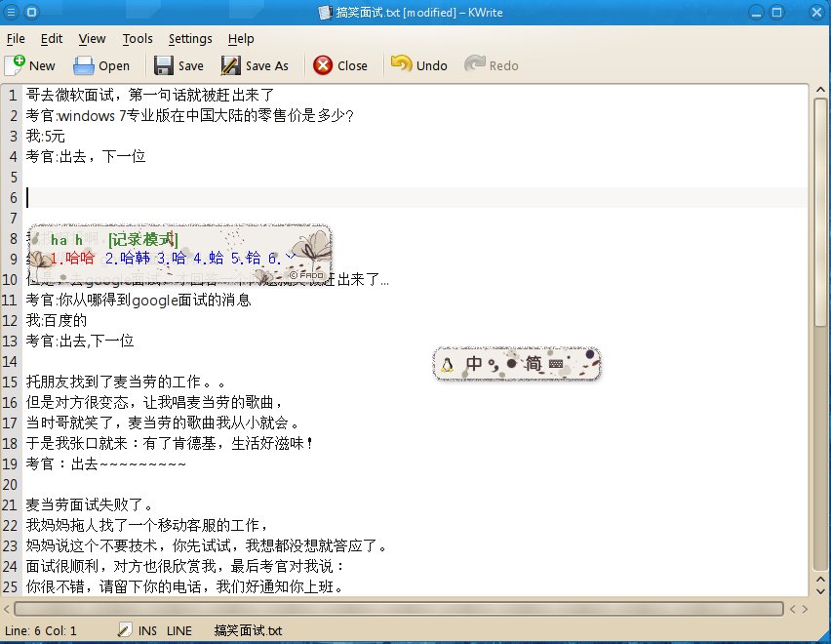Click the pencil modified icon in status bar
831x644 pixels.
pos(124,629)
